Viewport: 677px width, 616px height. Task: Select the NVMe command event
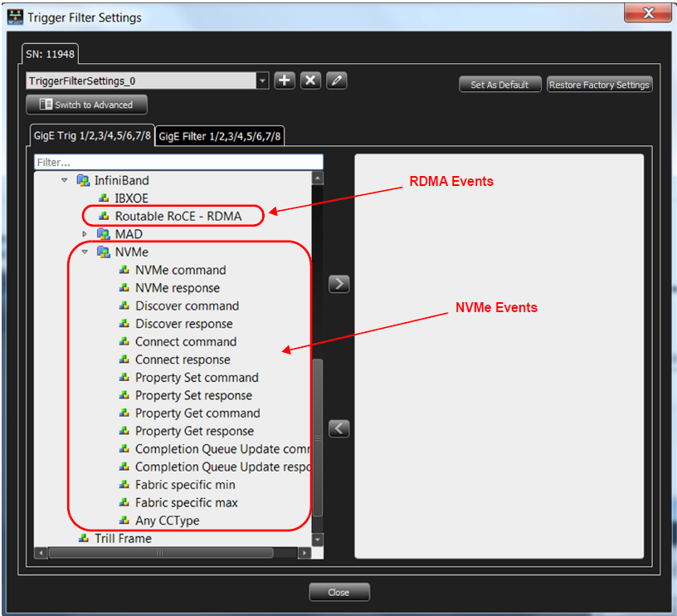tap(181, 270)
